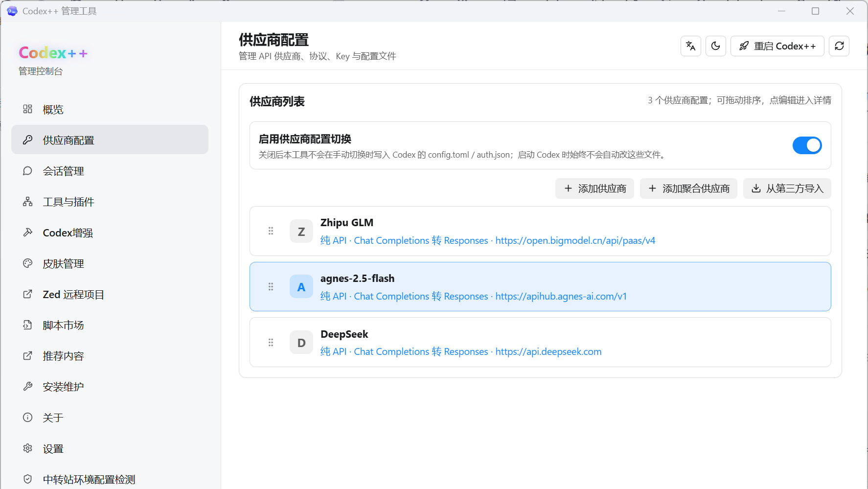The width and height of the screenshot is (868, 489).
Task: Click the 3 个供应商配置 hint text
Action: [739, 100]
